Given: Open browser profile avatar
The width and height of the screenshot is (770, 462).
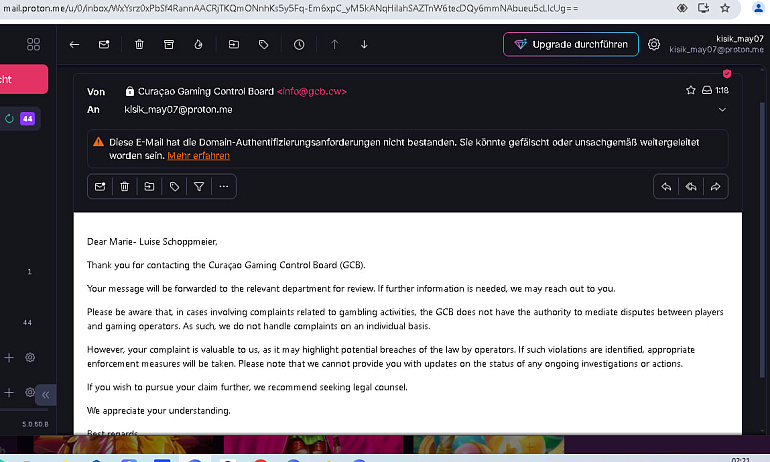Looking at the screenshot, I should (758, 8).
